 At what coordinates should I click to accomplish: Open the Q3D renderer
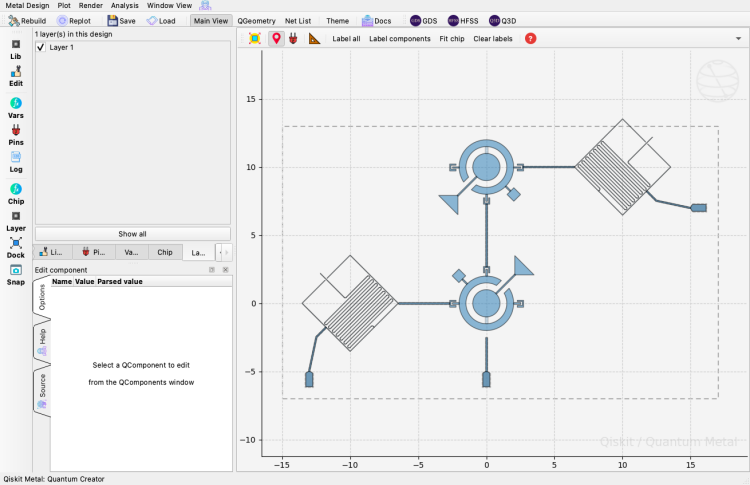[503, 21]
